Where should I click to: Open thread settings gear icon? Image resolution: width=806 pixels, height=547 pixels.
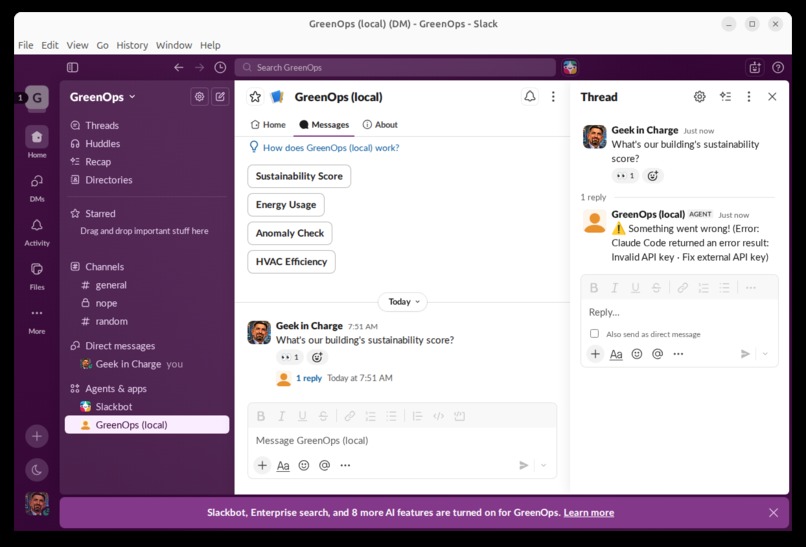coord(700,97)
